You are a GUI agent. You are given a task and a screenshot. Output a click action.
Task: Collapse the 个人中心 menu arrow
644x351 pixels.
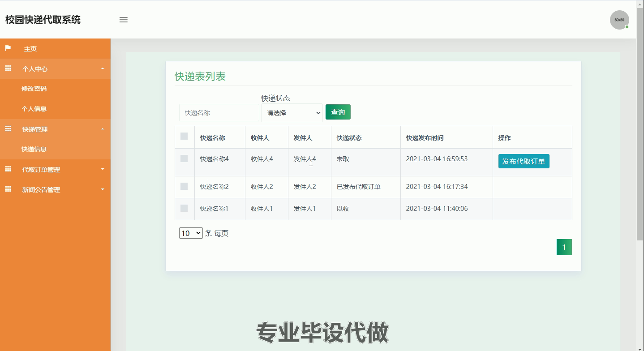point(103,68)
